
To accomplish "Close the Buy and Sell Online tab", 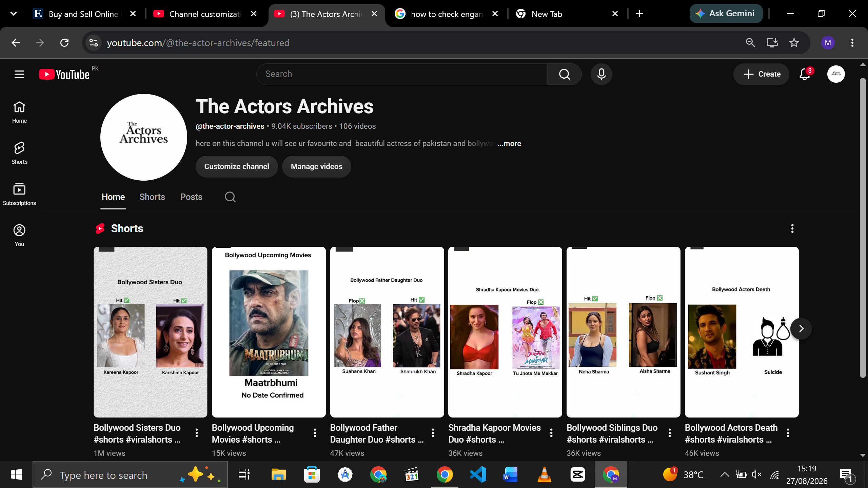I will click(x=133, y=14).
